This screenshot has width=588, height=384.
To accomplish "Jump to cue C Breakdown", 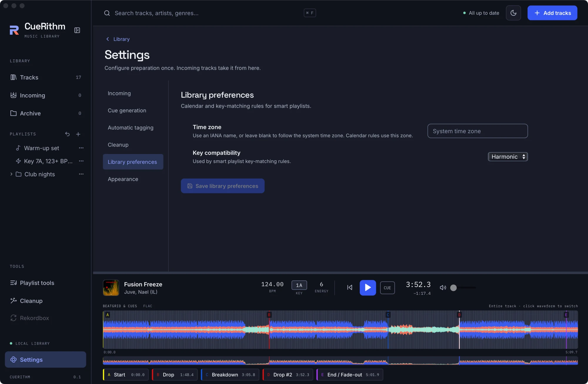I will tap(230, 375).
